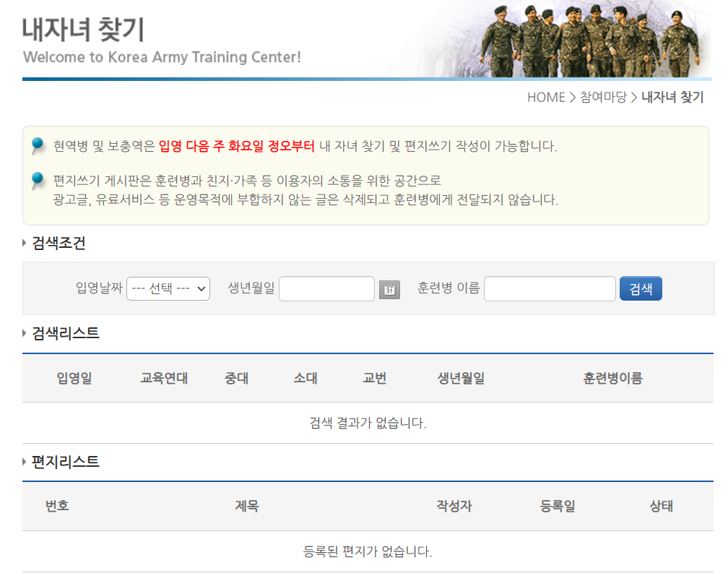Click inside the 생년월일 input field

(x=326, y=288)
